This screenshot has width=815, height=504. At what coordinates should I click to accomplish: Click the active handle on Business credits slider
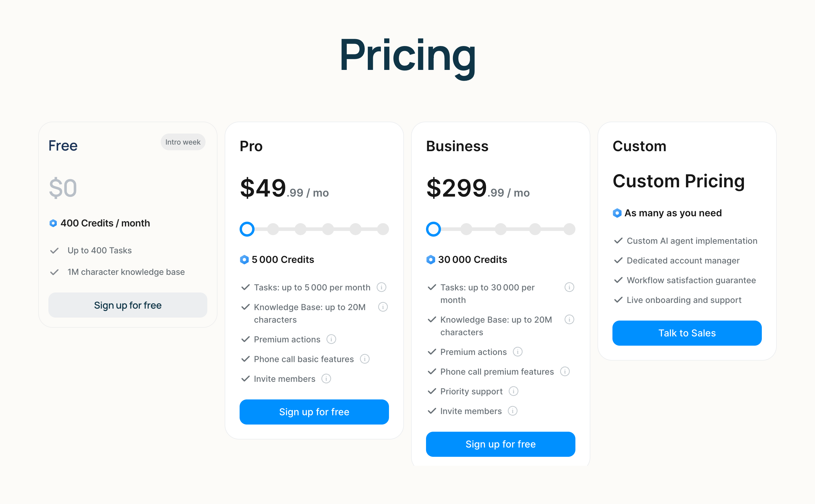433,229
